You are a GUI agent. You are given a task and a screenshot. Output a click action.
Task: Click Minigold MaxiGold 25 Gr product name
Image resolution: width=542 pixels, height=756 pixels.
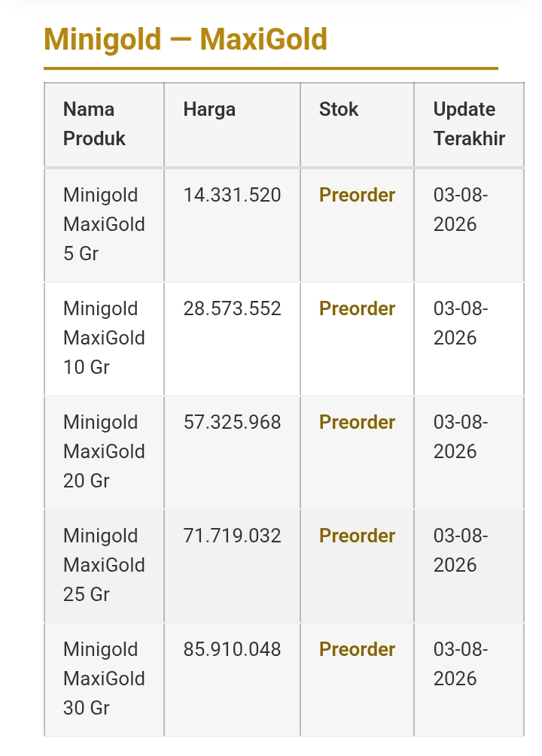tap(104, 565)
